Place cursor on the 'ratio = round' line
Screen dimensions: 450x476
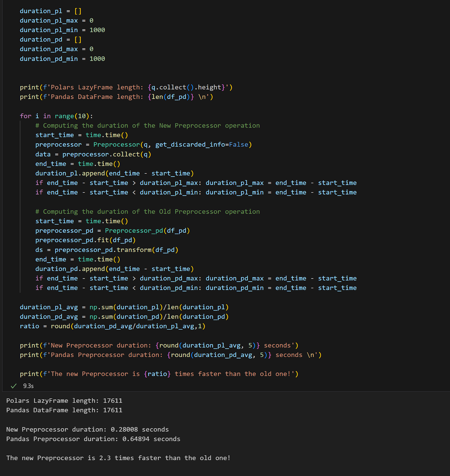[x=112, y=326]
